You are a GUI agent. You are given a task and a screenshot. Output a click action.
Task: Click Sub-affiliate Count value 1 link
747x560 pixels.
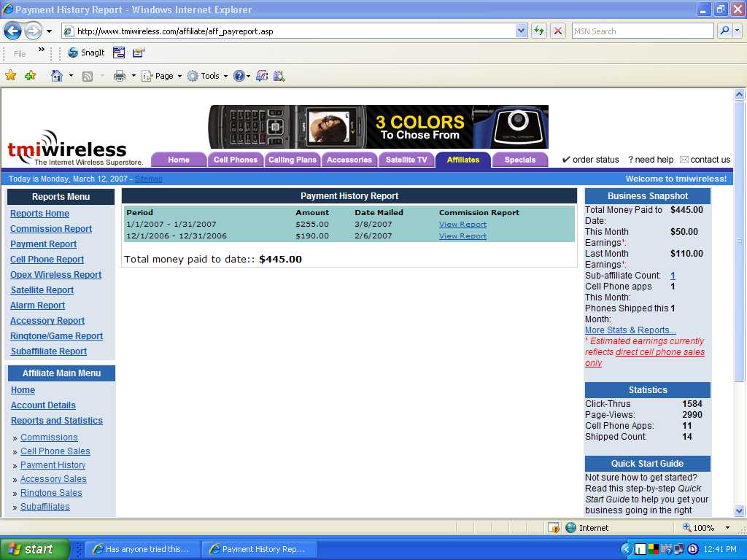673,275
